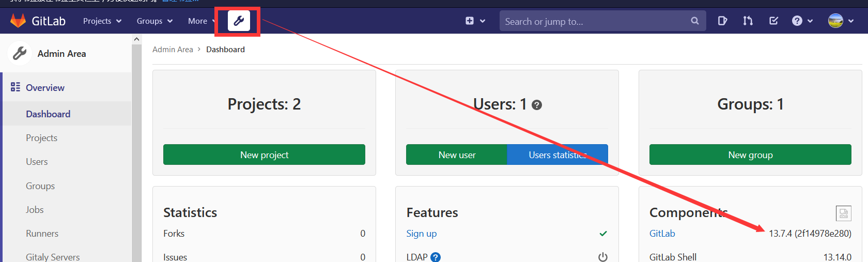
Task: Select Projects in the sidebar
Action: coord(41,138)
